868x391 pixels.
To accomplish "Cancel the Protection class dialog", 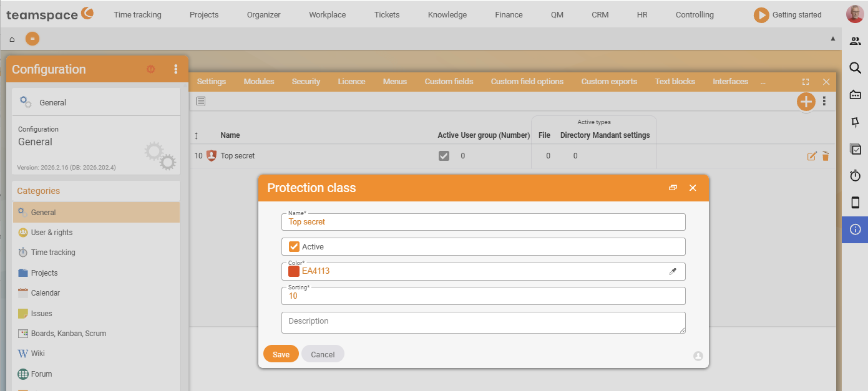I will click(323, 354).
